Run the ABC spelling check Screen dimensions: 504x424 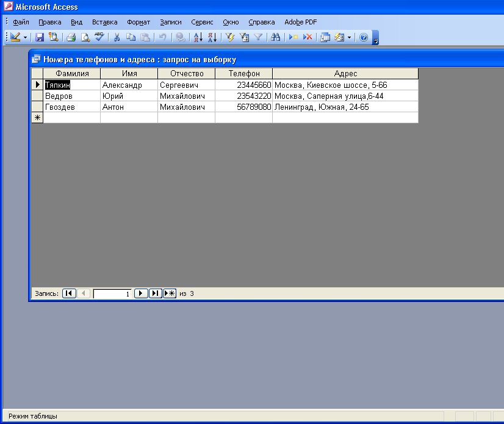coord(99,37)
